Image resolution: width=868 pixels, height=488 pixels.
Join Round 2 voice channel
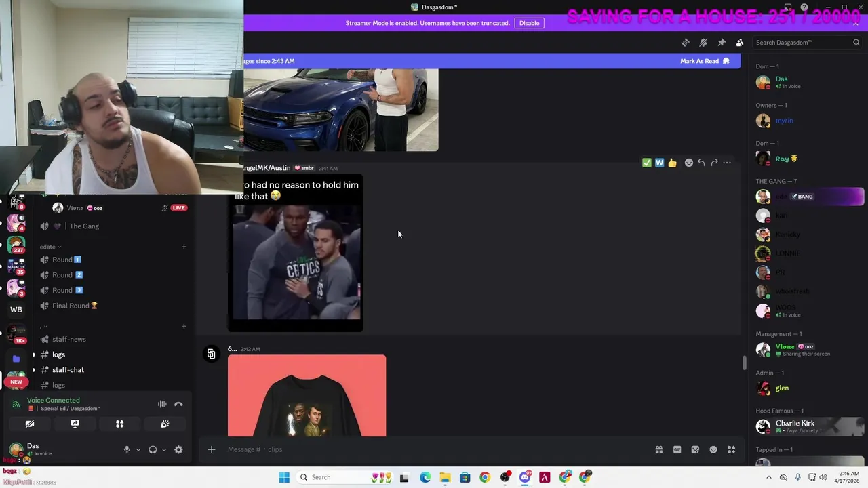click(66, 275)
